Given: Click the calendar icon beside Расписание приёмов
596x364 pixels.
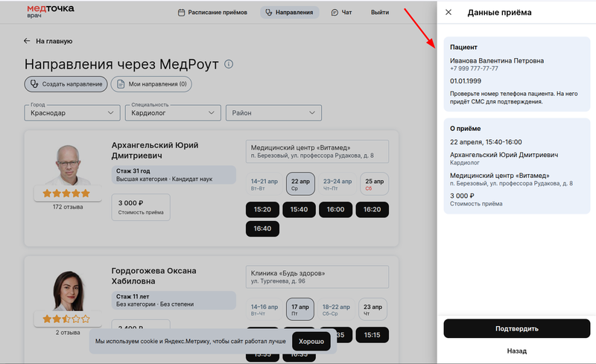Looking at the screenshot, I should [x=181, y=13].
